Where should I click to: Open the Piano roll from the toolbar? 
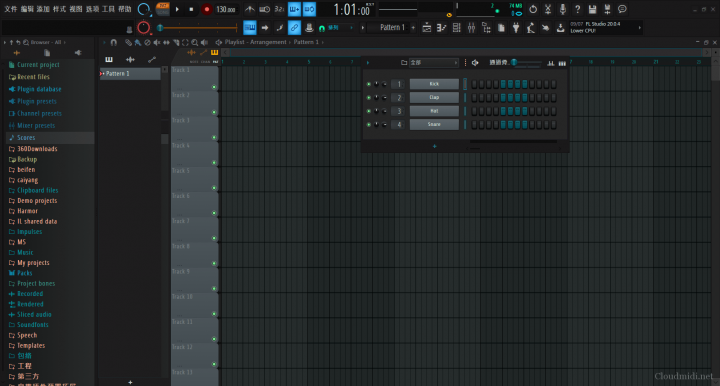tap(441, 28)
